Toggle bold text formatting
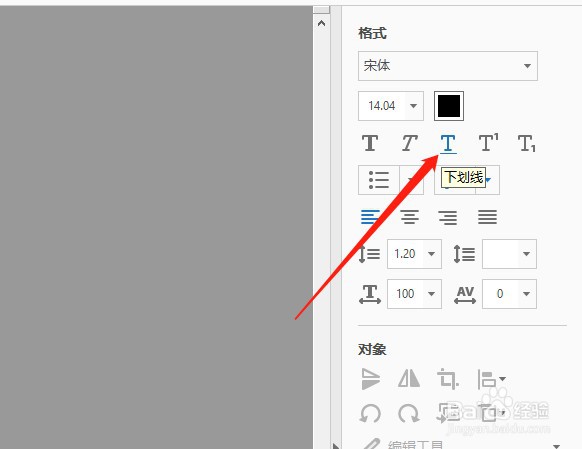 (370, 143)
